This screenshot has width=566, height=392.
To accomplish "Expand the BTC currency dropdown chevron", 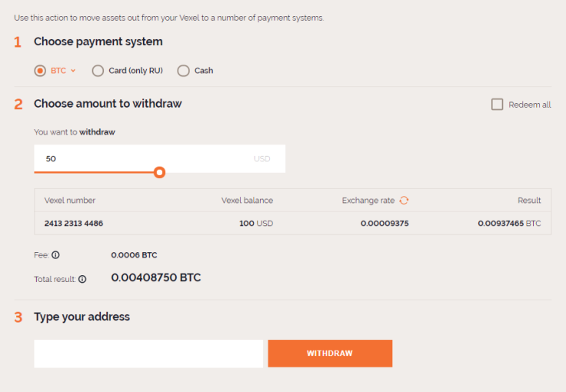I will (x=73, y=71).
